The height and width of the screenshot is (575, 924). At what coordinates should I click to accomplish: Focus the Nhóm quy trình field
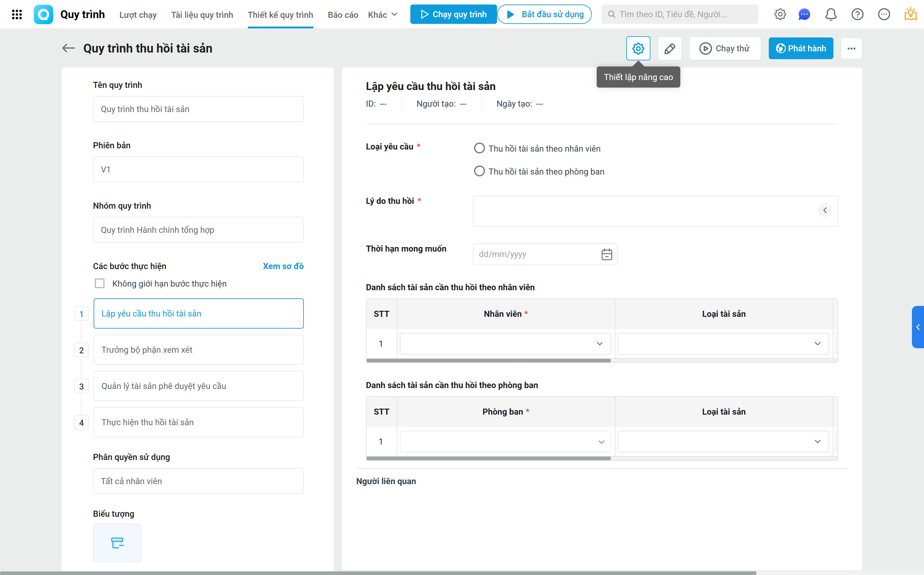click(198, 230)
